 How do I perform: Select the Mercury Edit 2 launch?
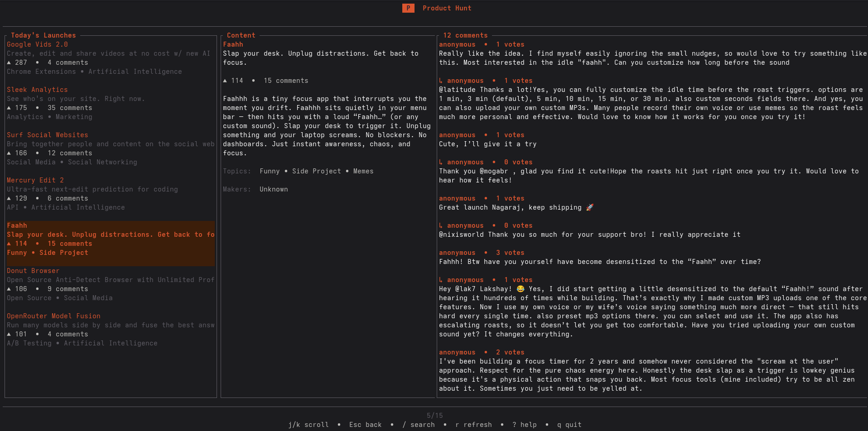click(x=35, y=180)
